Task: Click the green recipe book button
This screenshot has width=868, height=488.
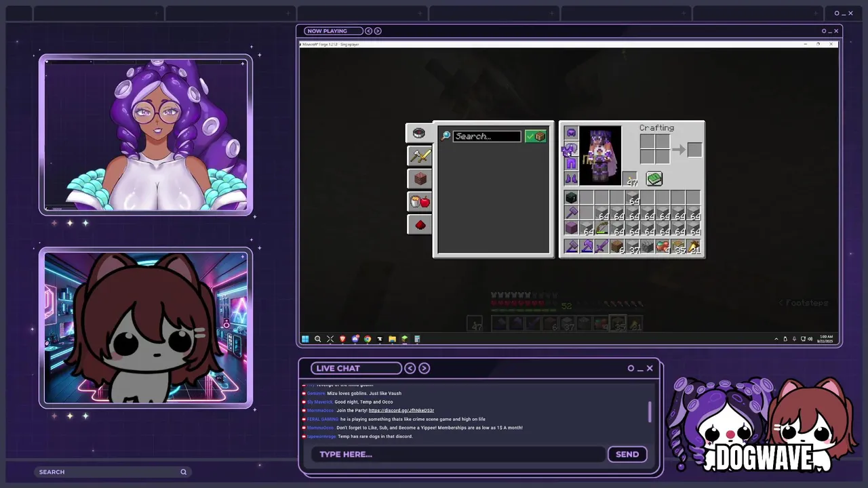Action: [654, 178]
